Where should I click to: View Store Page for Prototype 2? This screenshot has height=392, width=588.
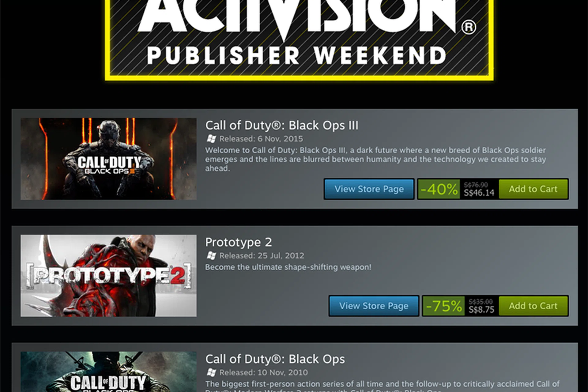pos(374,306)
